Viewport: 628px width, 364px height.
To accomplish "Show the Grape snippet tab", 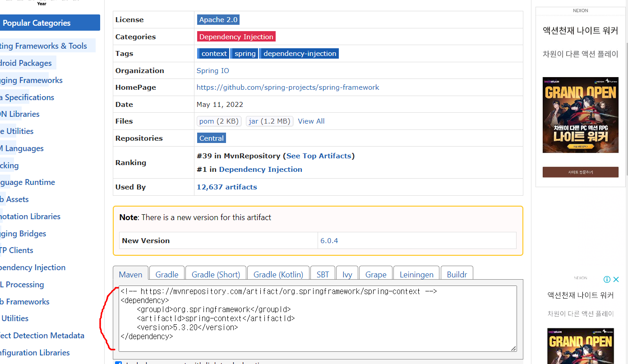I will [376, 274].
